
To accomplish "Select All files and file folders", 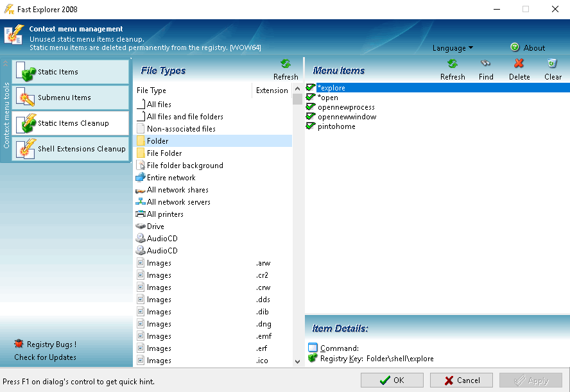I will 212,117.
